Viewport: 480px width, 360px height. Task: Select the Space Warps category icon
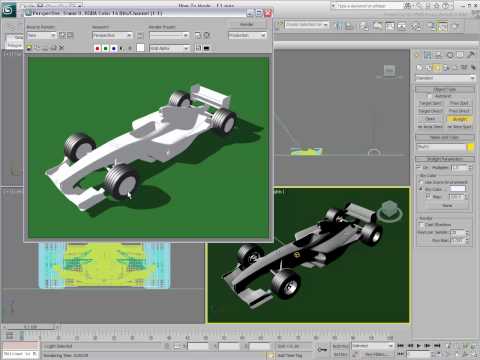[x=464, y=68]
